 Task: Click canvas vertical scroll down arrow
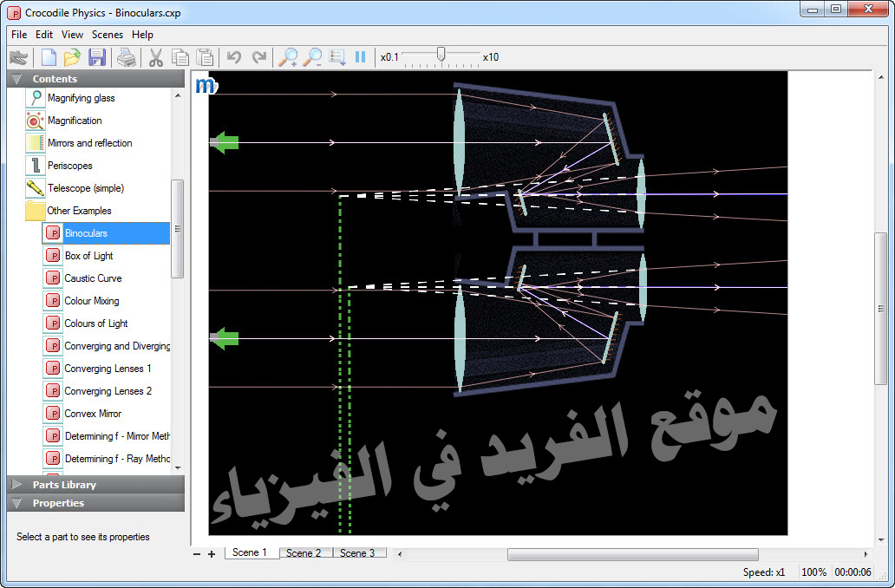[881, 540]
